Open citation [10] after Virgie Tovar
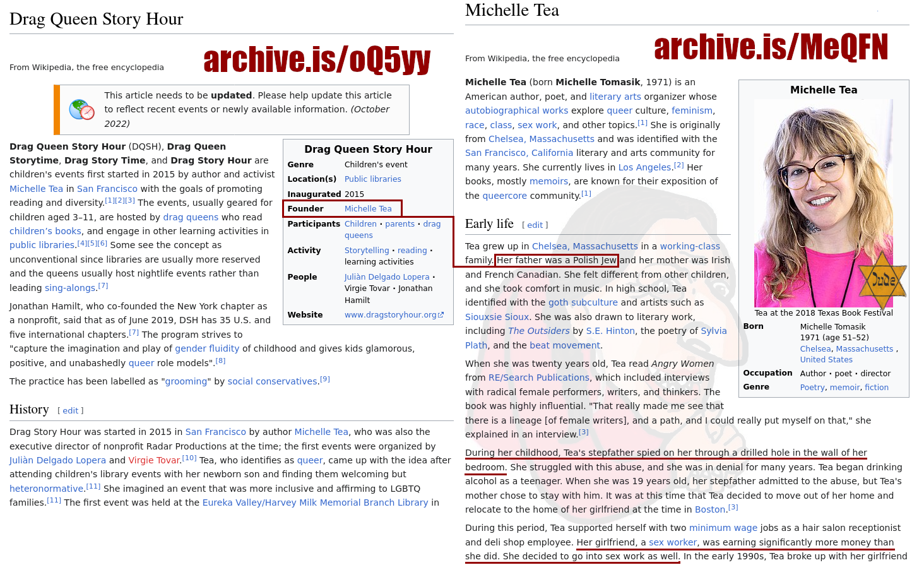 189,458
